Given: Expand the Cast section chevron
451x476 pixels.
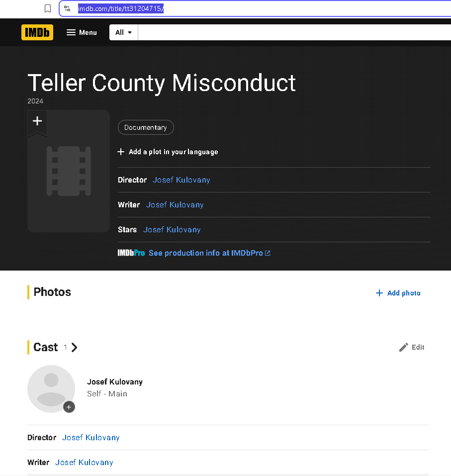Looking at the screenshot, I should coord(75,347).
